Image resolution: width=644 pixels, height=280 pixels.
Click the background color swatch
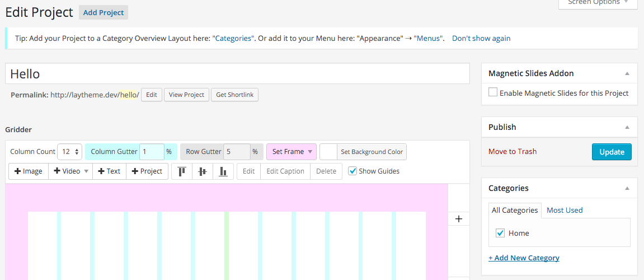[328, 152]
